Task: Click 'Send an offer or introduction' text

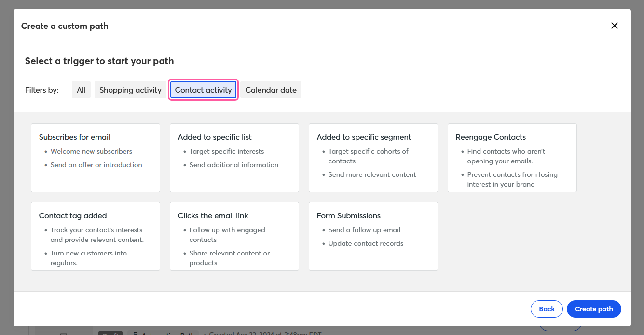Action: coord(96,165)
